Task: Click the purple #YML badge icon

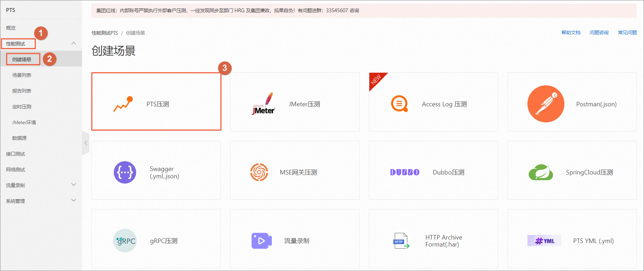Action: click(x=544, y=241)
